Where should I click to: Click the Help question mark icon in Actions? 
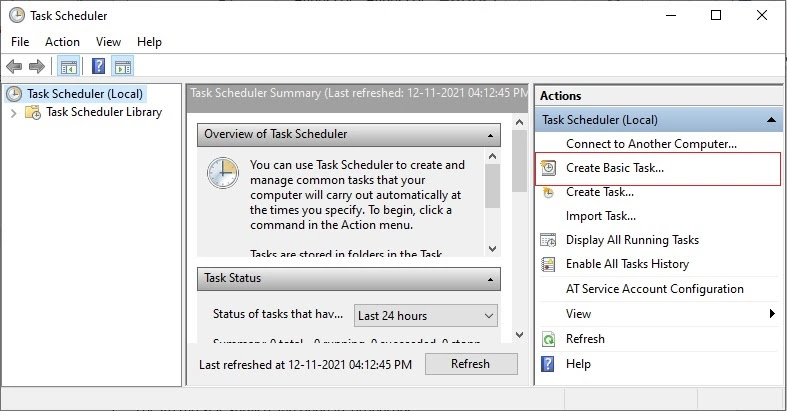click(548, 364)
